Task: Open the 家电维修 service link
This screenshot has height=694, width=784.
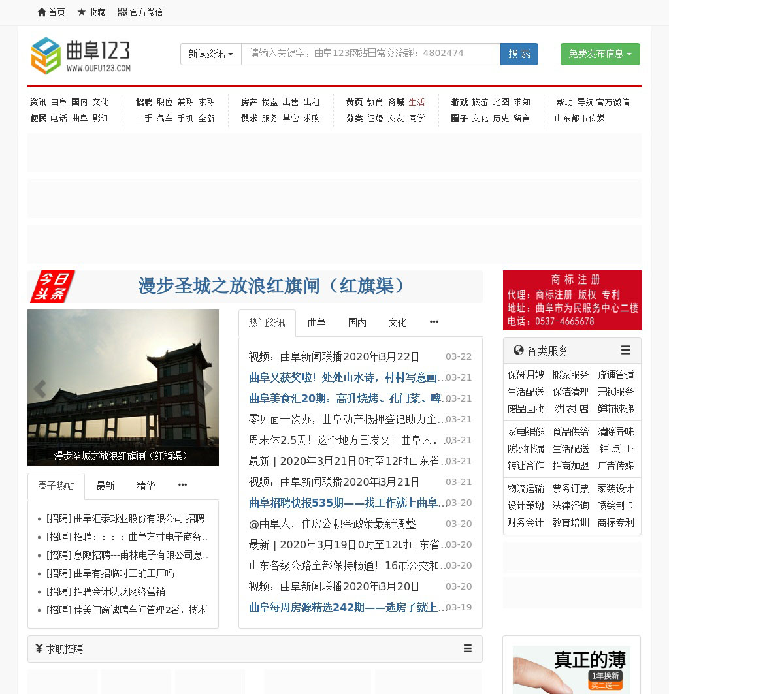Action: [526, 432]
